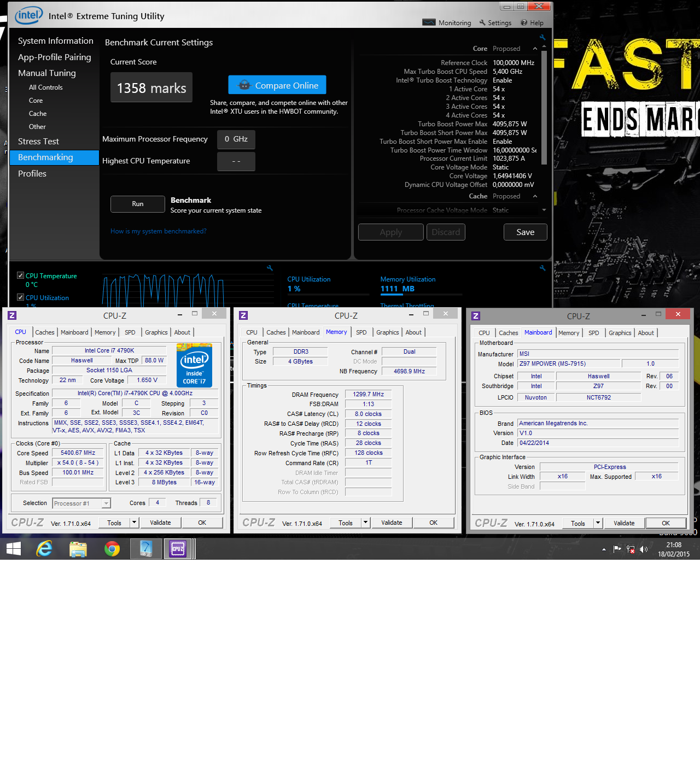Image resolution: width=700 pixels, height=774 pixels.
Task: Open Processor #1 selection dropdown
Action: (81, 503)
